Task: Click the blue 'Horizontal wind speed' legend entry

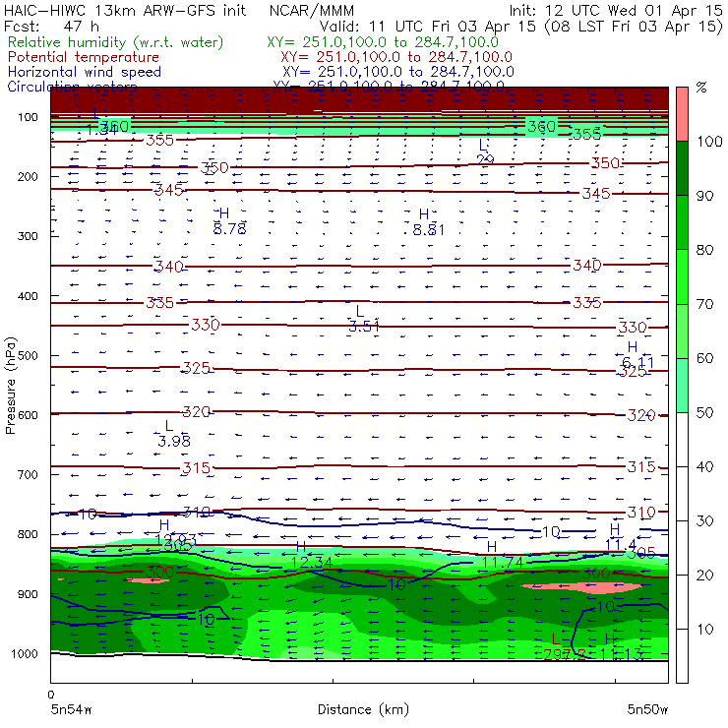Action: (85, 72)
